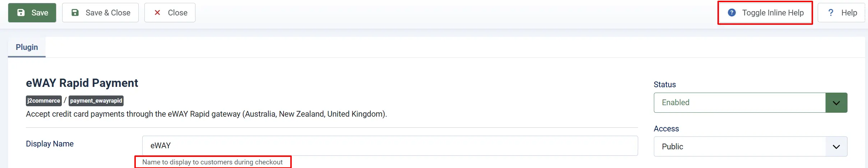Click the blue question circle icon
This screenshot has width=868, height=168.
pos(732,13)
